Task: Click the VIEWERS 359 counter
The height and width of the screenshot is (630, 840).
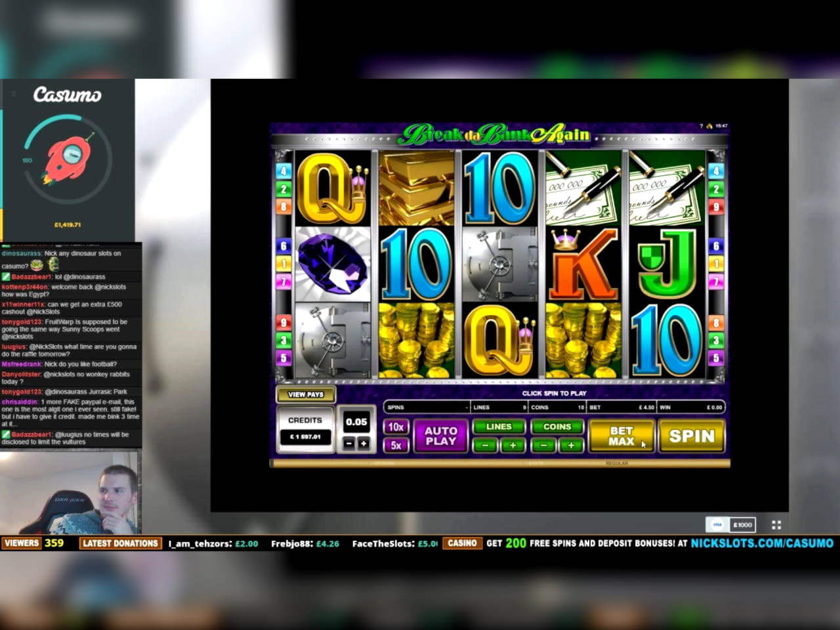Action: (33, 543)
